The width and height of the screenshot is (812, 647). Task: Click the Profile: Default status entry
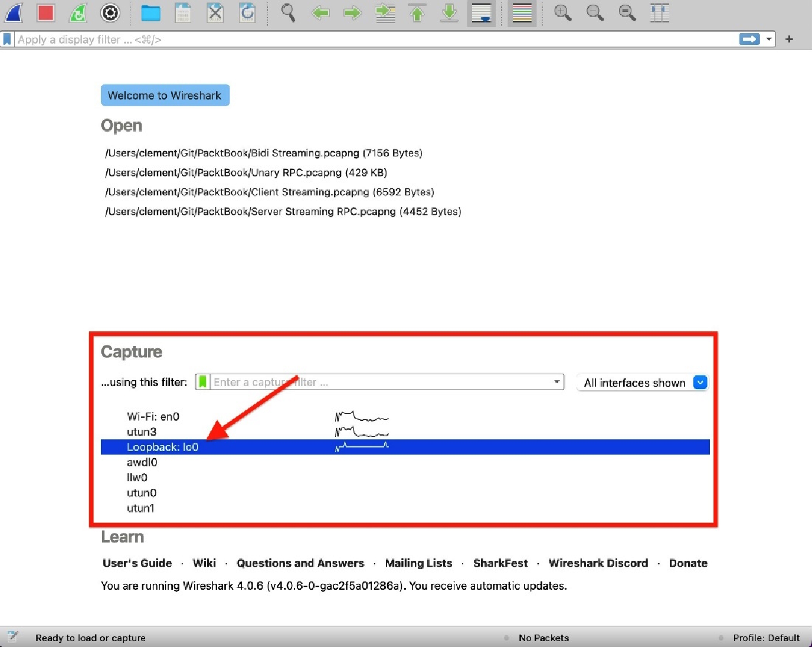[x=766, y=638]
